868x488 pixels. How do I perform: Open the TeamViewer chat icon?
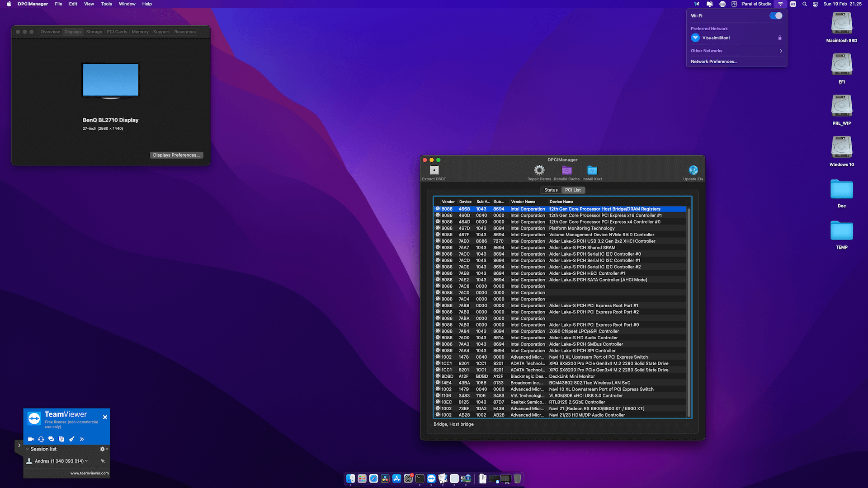51,439
